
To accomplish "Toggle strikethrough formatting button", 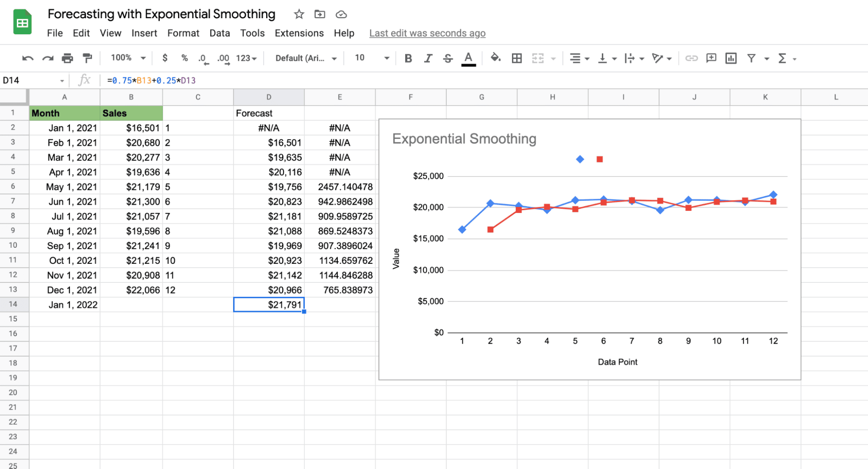I will [448, 58].
